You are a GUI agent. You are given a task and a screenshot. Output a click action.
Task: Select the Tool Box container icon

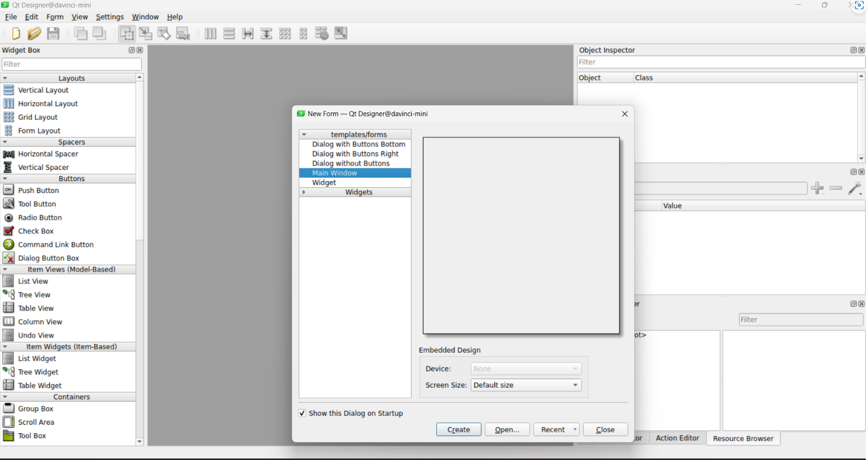[x=9, y=435]
